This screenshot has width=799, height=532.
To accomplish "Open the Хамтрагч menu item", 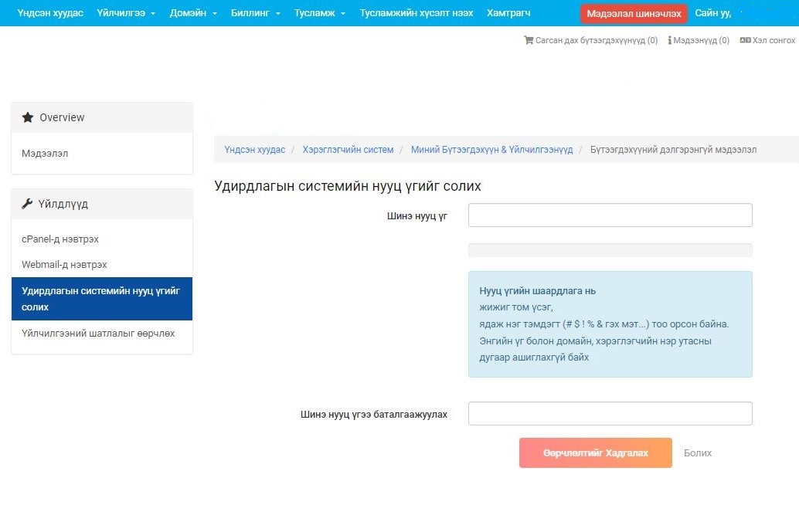I will 508,13.
